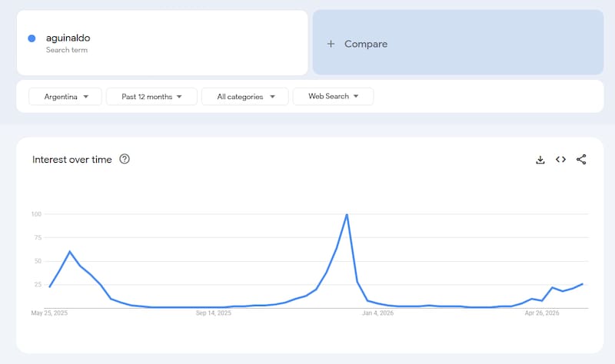Click the '25' y-axis value
The image size is (615, 364).
[38, 284]
